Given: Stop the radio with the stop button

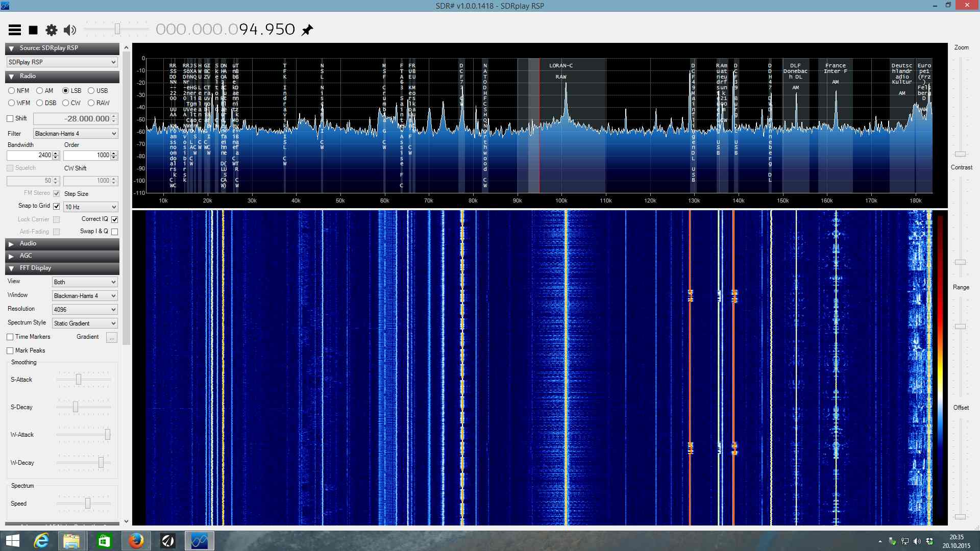Looking at the screenshot, I should (33, 30).
